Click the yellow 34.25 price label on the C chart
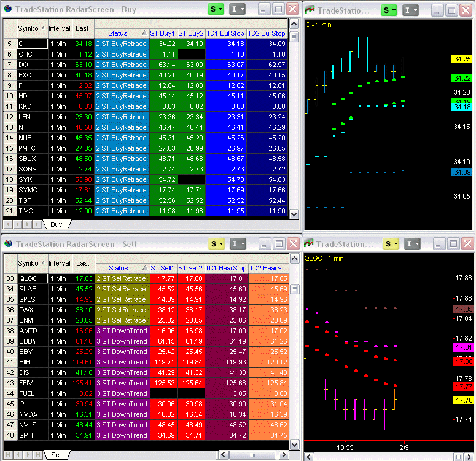Viewport: 476px width, 461px height. [462, 59]
